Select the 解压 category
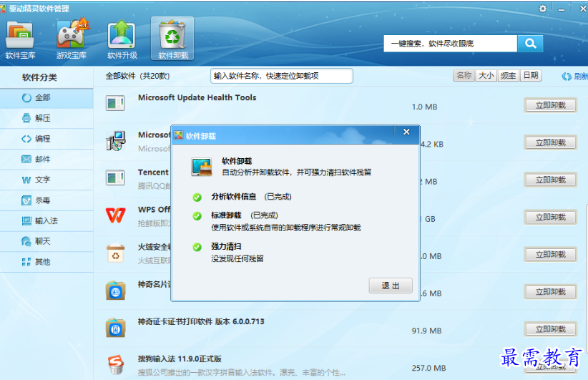This screenshot has height=380, width=588. (x=46, y=119)
